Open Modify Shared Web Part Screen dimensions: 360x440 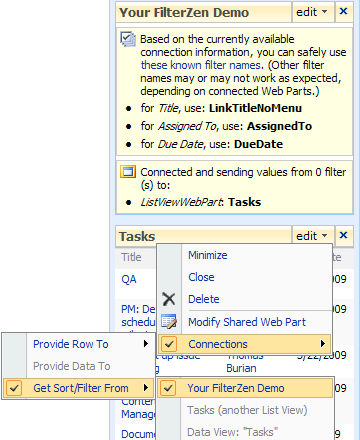247,322
